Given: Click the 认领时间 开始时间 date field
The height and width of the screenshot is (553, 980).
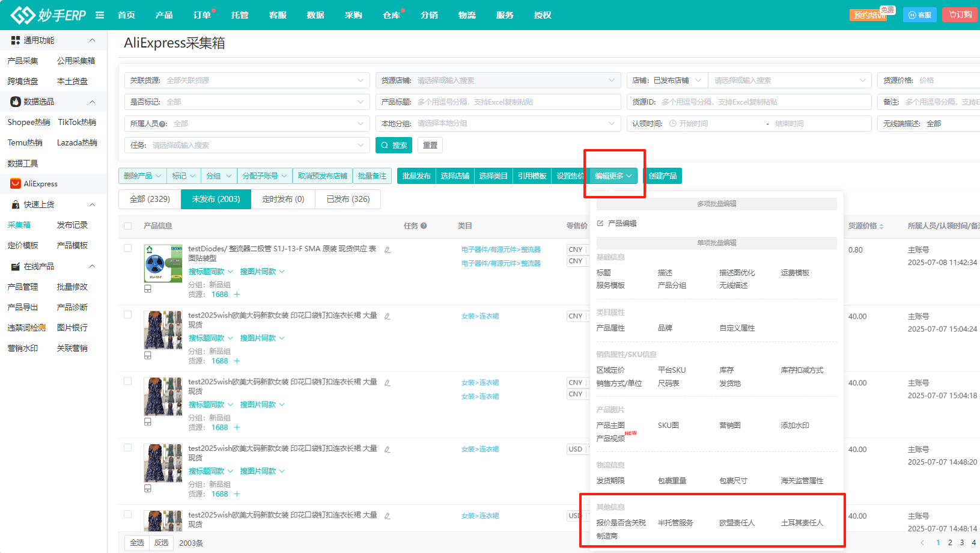Looking at the screenshot, I should pyautogui.click(x=715, y=123).
